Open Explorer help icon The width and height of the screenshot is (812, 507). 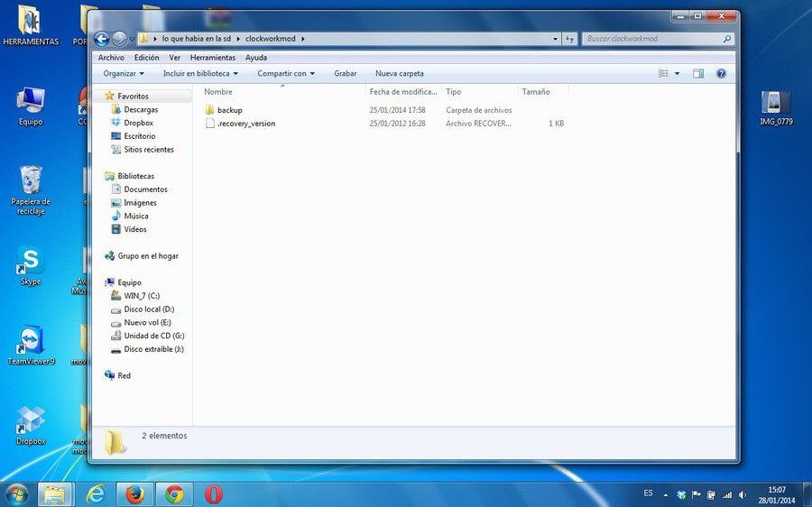[x=721, y=74]
